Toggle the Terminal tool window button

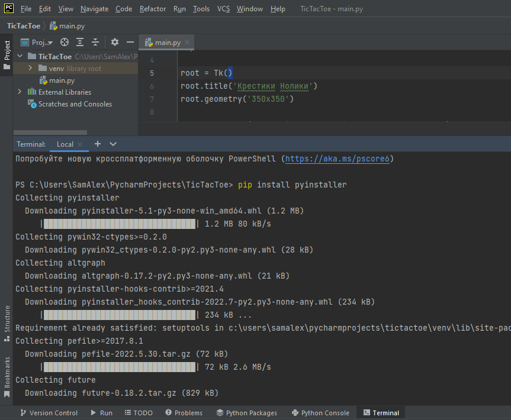click(x=381, y=413)
